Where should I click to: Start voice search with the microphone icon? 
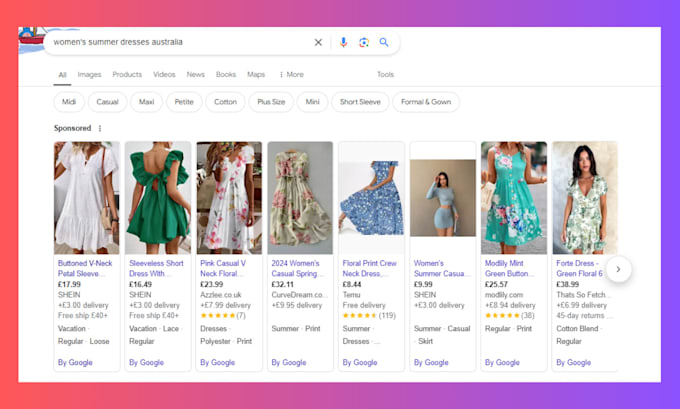click(x=343, y=42)
